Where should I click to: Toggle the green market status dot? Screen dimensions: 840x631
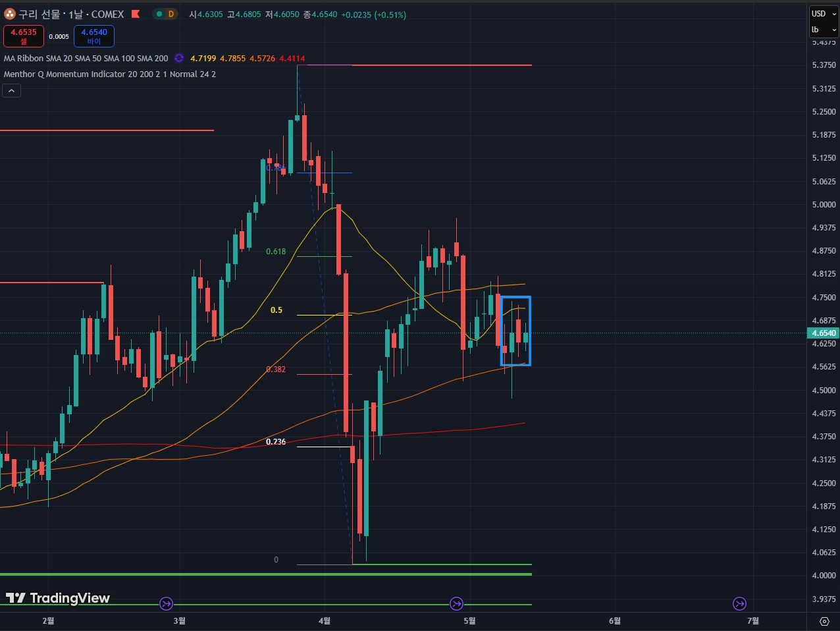(159, 14)
